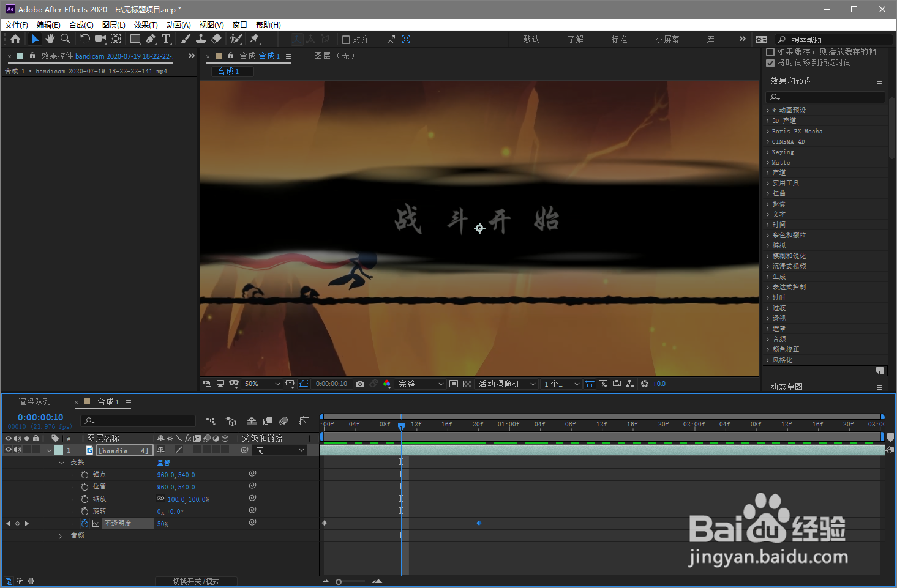
Task: Open the 合成(C) menu
Action: [x=81, y=25]
